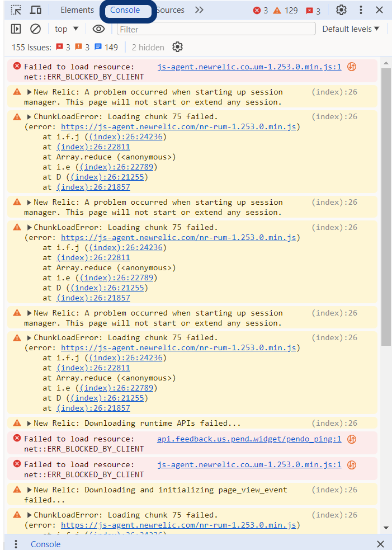Click the red 3 badge in the Issues bar
The height and width of the screenshot is (550, 392).
[x=63, y=47]
